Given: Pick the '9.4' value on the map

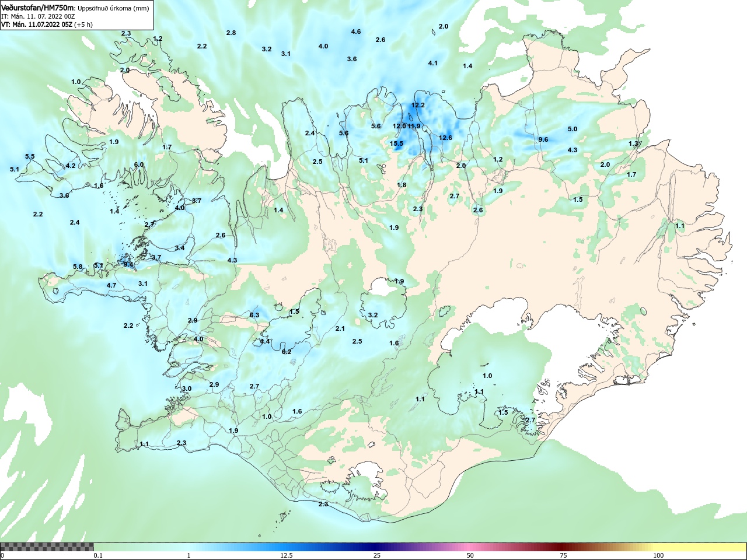Looking at the screenshot, I should (128, 264).
